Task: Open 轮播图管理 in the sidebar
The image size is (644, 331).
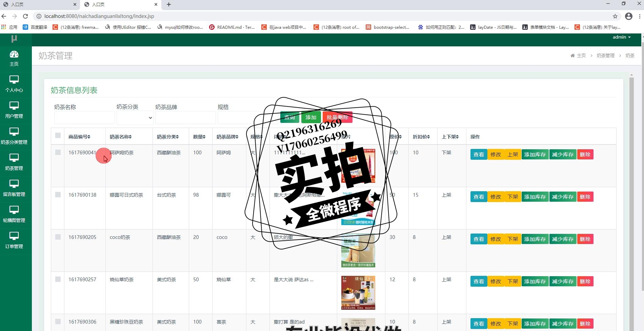Action: pyautogui.click(x=14, y=215)
